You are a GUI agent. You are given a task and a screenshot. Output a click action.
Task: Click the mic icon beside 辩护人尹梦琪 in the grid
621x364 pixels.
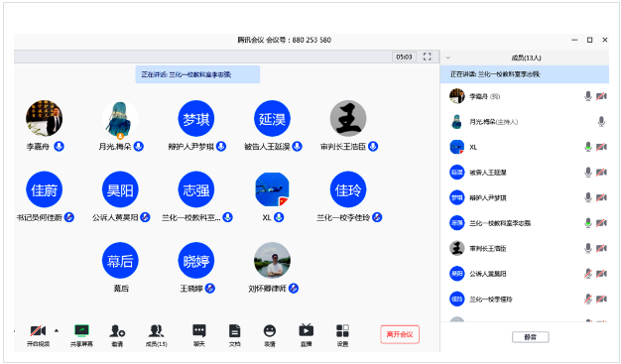point(221,147)
